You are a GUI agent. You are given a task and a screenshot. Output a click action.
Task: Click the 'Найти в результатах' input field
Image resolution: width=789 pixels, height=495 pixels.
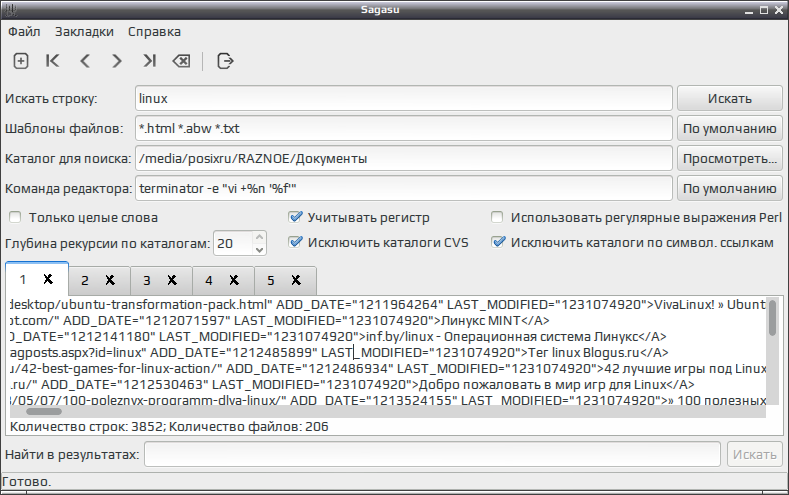(x=432, y=455)
